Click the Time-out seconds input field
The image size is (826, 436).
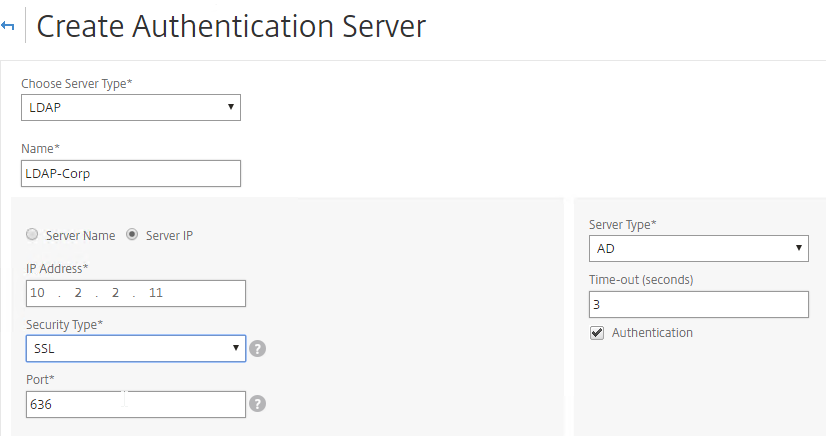coord(699,304)
